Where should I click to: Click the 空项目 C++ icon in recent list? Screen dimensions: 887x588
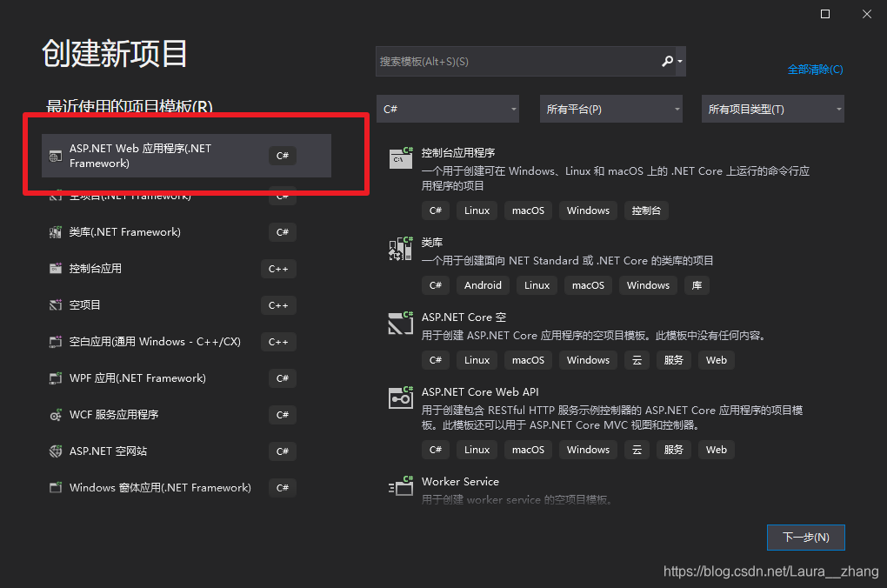tap(56, 305)
